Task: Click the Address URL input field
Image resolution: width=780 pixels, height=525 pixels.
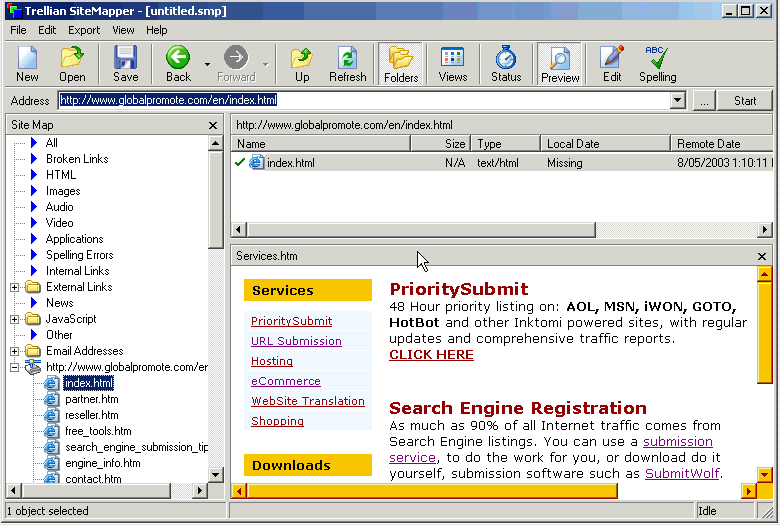Action: click(x=364, y=101)
